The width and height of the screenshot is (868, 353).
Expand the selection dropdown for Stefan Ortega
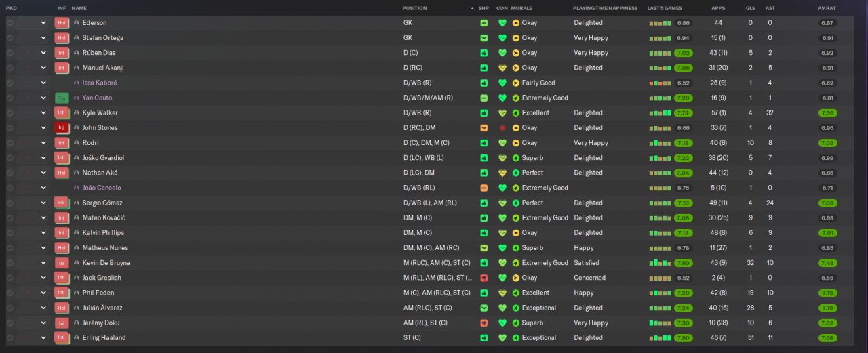point(43,38)
